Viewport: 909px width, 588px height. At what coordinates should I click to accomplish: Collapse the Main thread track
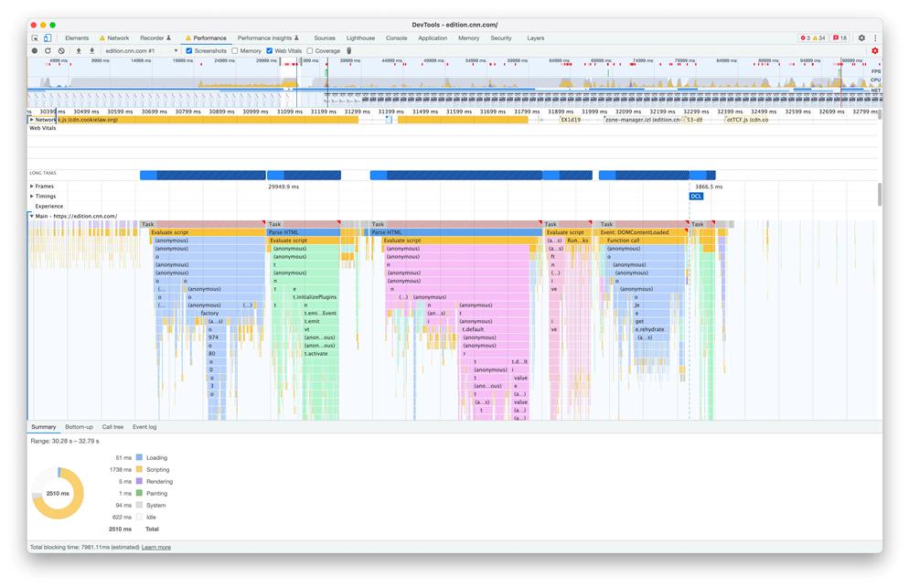tap(32, 217)
